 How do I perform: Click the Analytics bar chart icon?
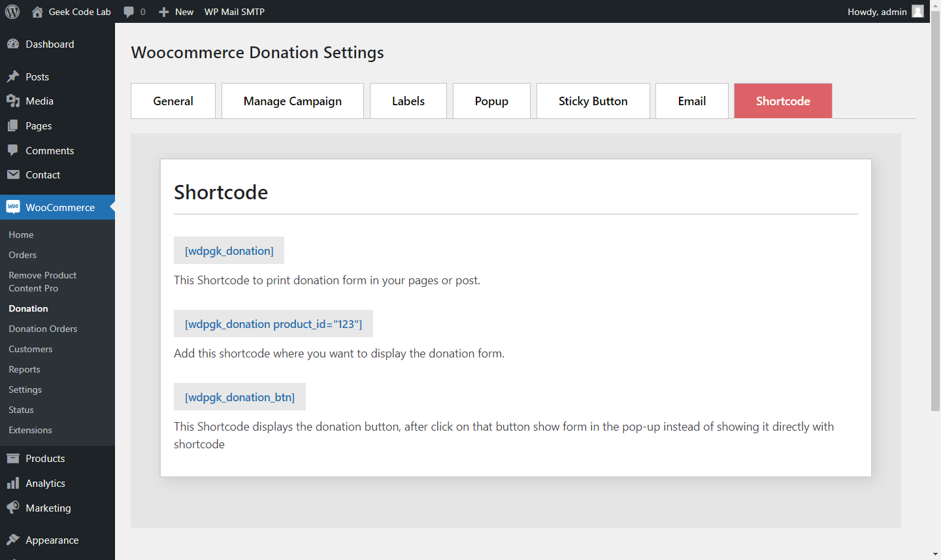[x=13, y=483]
